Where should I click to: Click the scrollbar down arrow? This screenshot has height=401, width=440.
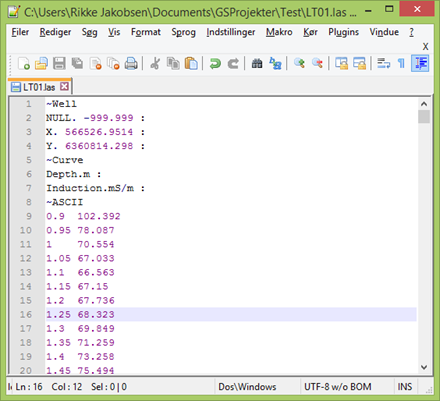tap(424, 367)
